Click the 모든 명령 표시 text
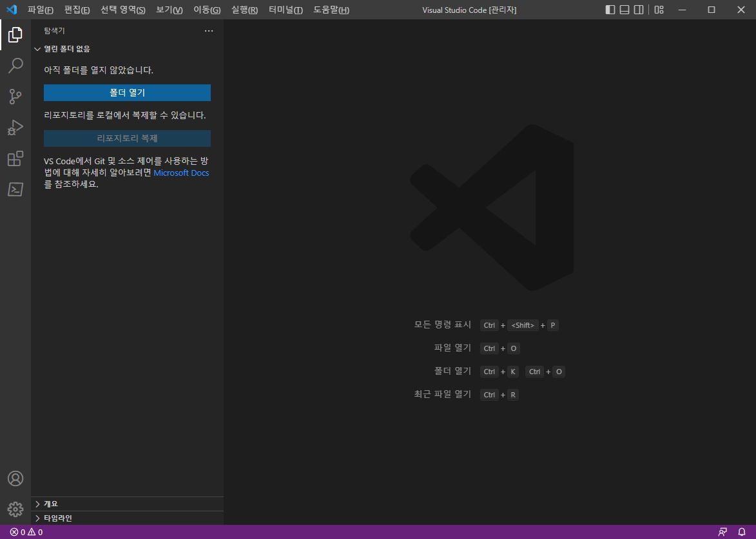Screen dimensions: 756x539 443,325
